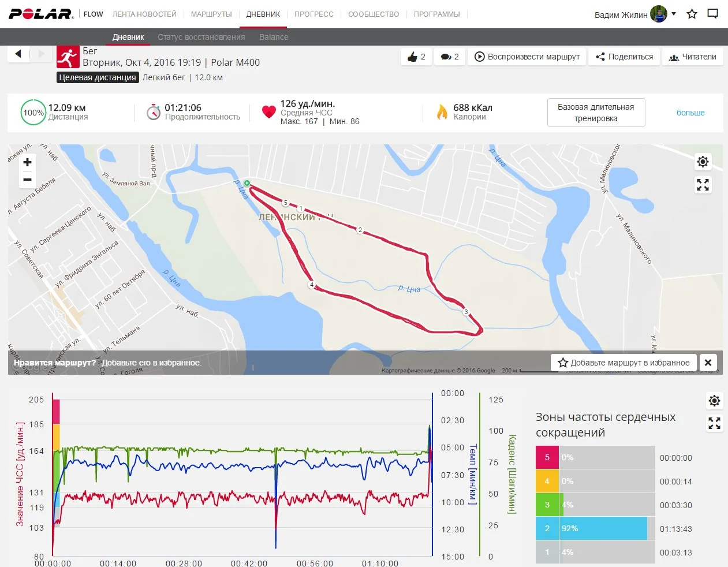728x567 pixels.
Task: Click 688 кКал calories value
Action: (x=473, y=107)
